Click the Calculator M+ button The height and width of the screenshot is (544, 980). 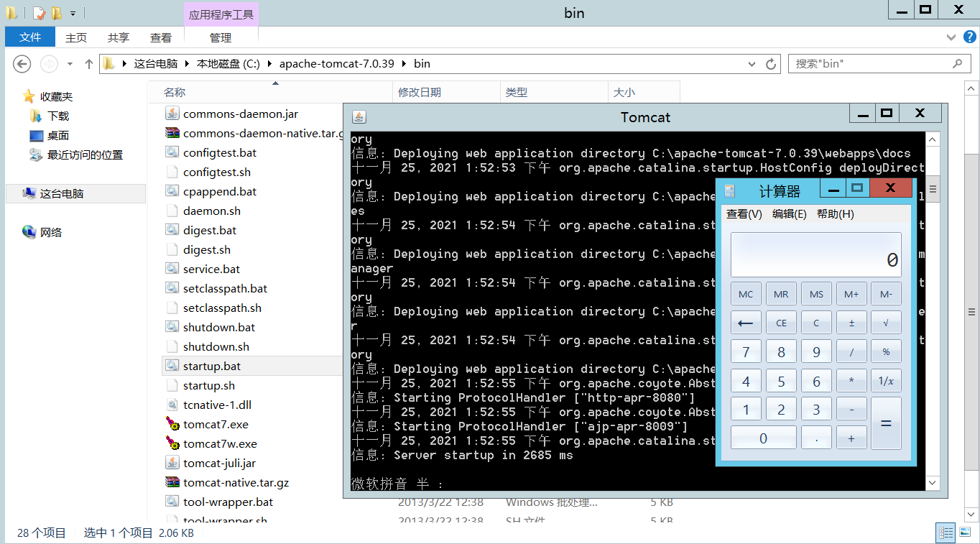(x=851, y=294)
